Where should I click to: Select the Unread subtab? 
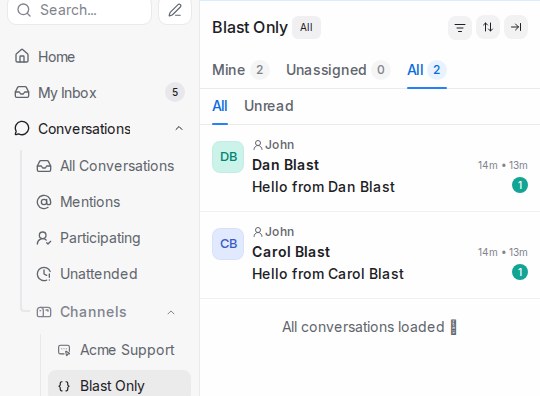pyautogui.click(x=269, y=106)
